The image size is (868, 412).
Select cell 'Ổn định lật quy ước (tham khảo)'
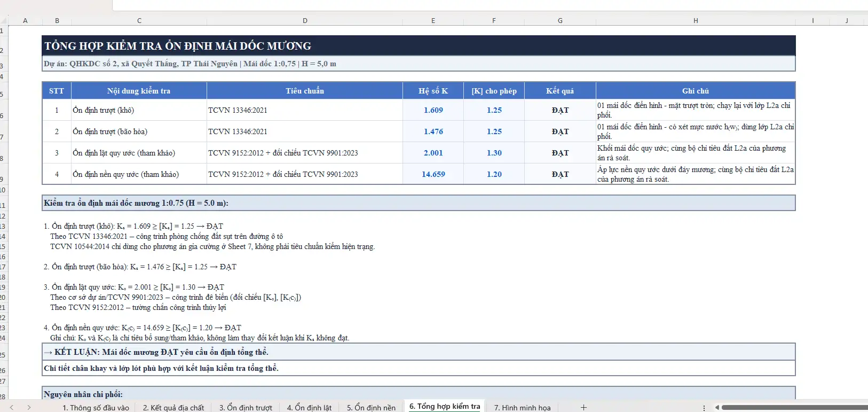tap(139, 153)
